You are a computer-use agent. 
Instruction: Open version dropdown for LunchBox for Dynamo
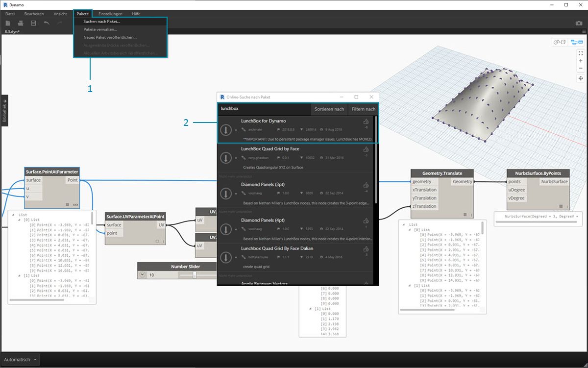click(236, 130)
